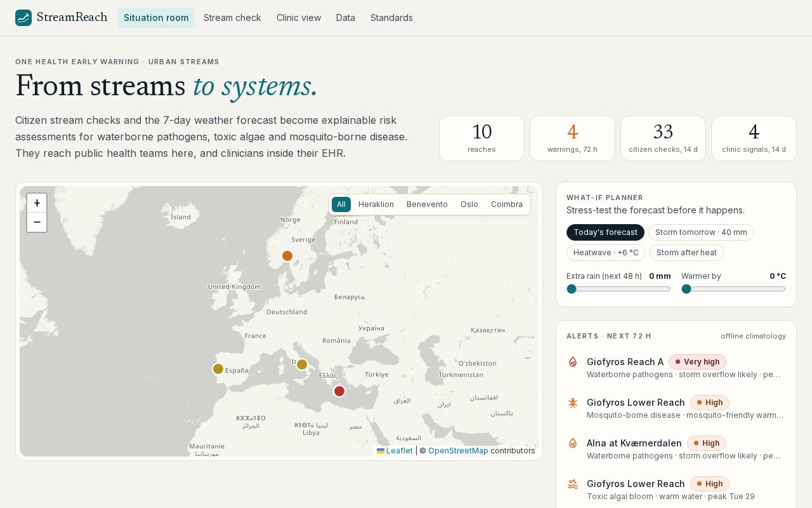This screenshot has width=812, height=508.
Task: Click the Very high risk badge
Action: point(697,362)
